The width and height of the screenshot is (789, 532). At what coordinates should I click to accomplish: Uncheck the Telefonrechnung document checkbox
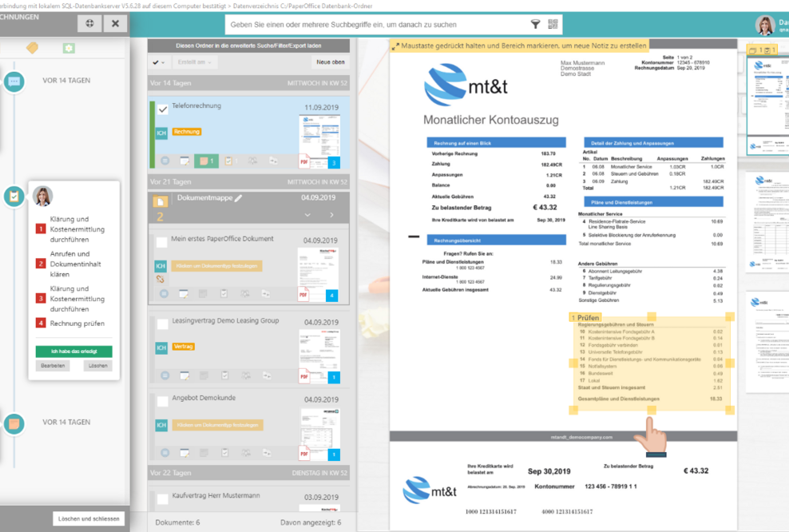162,108
